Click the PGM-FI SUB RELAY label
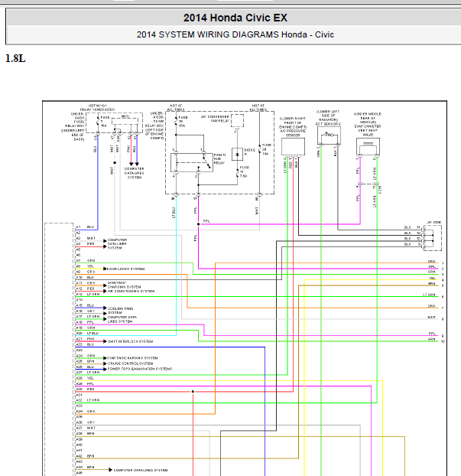Viewport: 461px width, 476px height. 219,158
